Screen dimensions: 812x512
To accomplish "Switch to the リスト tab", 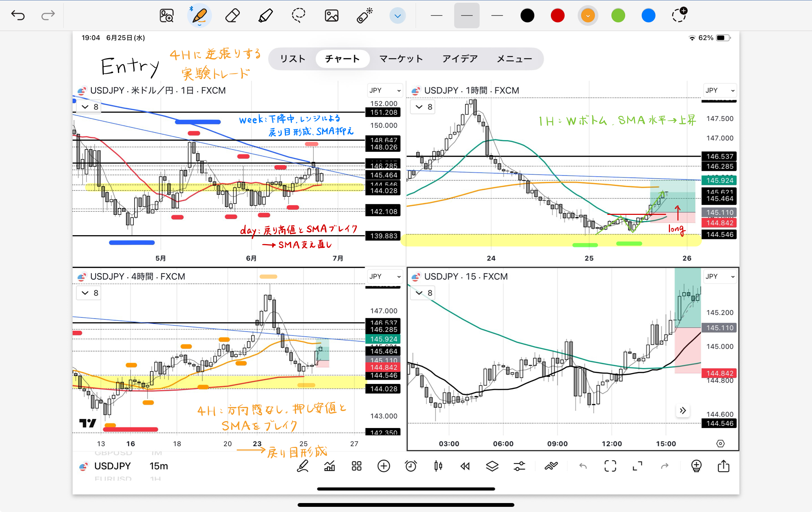I will [292, 59].
